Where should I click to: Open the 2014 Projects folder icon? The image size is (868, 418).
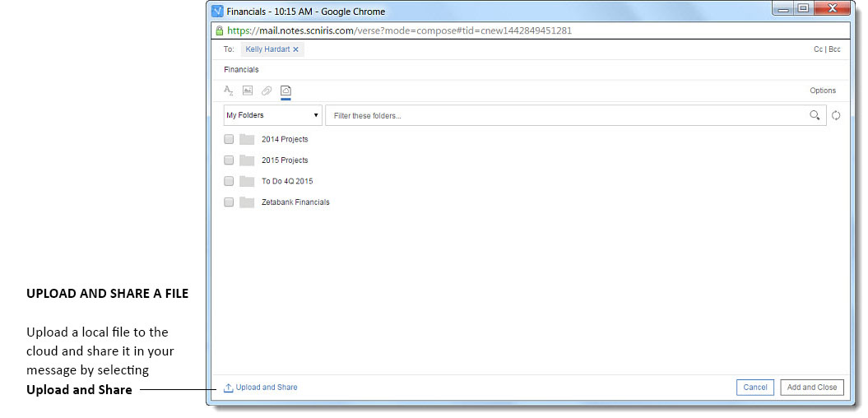coord(247,140)
